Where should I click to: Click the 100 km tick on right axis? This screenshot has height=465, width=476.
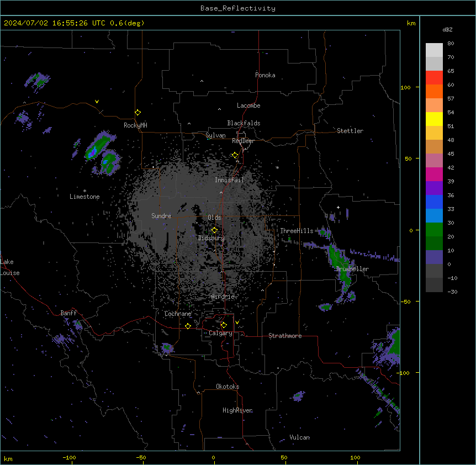[x=405, y=87]
